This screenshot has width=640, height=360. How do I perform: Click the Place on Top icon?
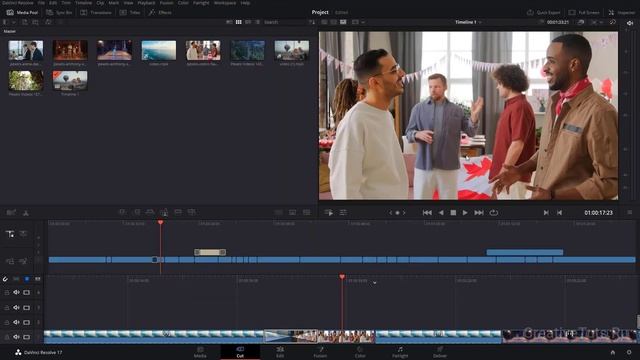(x=178, y=212)
